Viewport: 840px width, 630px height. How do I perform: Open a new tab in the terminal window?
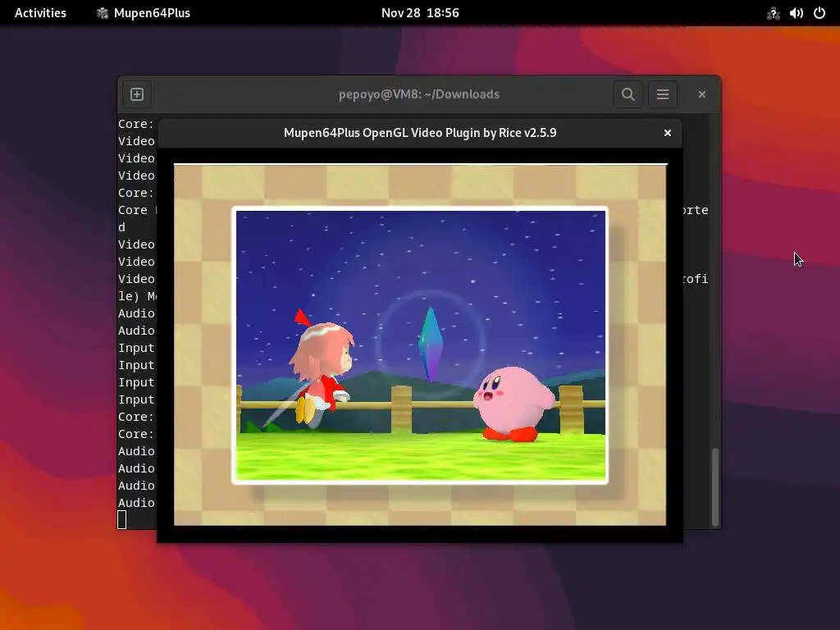pyautogui.click(x=137, y=94)
